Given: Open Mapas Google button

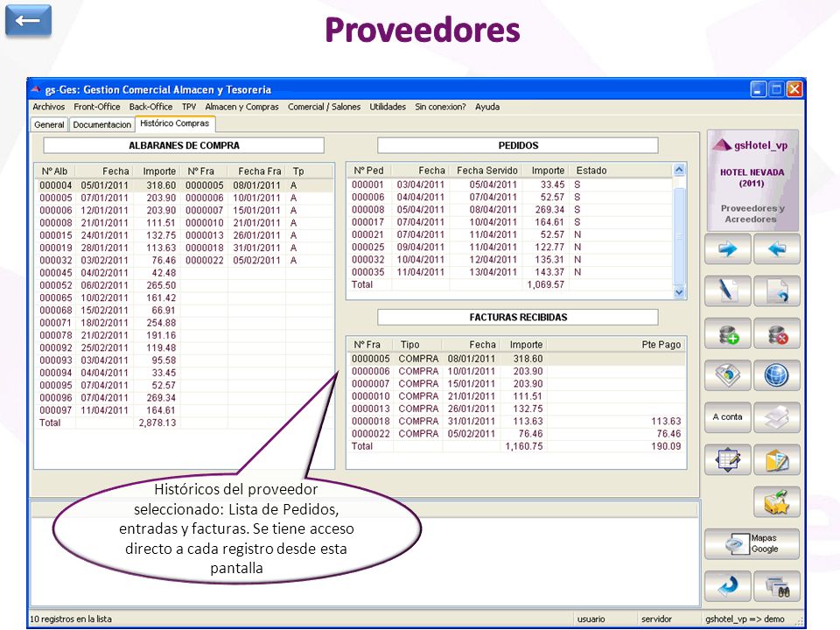Looking at the screenshot, I should (752, 543).
